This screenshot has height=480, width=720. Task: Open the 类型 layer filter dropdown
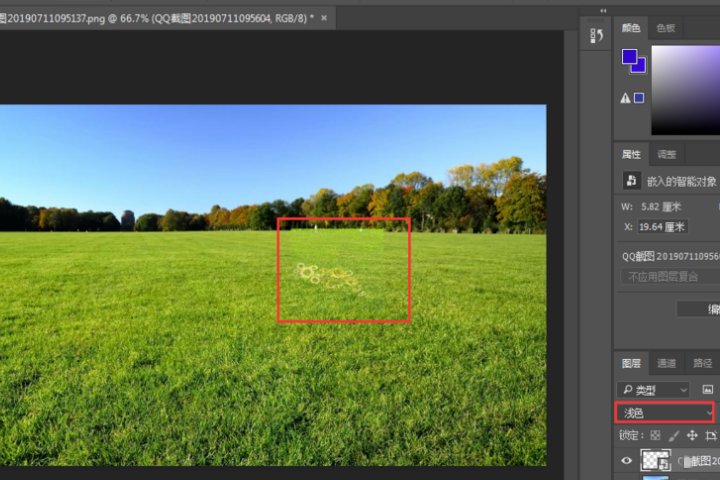(653, 390)
